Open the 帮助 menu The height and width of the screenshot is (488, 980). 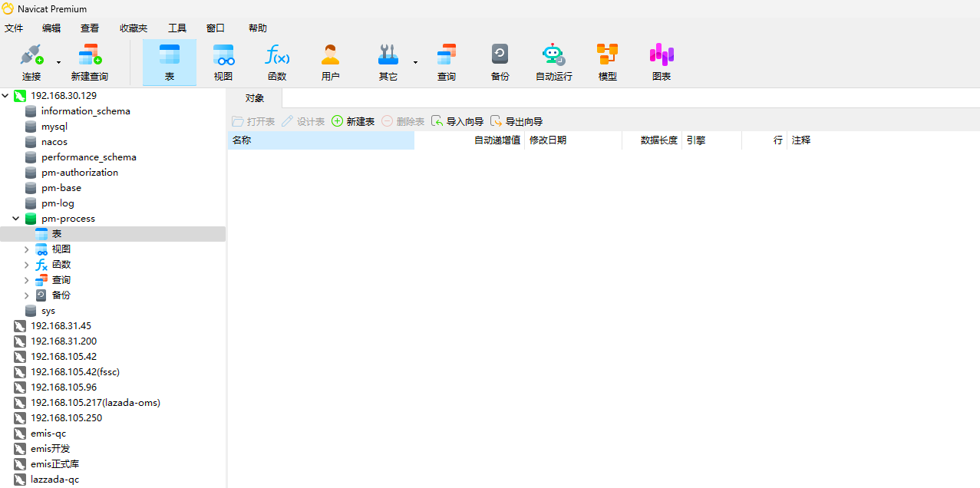[x=258, y=28]
